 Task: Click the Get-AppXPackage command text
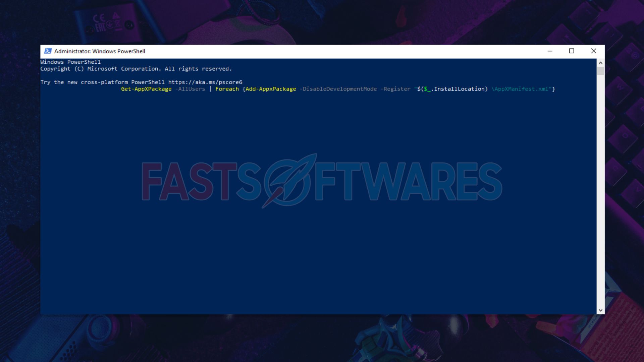click(146, 89)
